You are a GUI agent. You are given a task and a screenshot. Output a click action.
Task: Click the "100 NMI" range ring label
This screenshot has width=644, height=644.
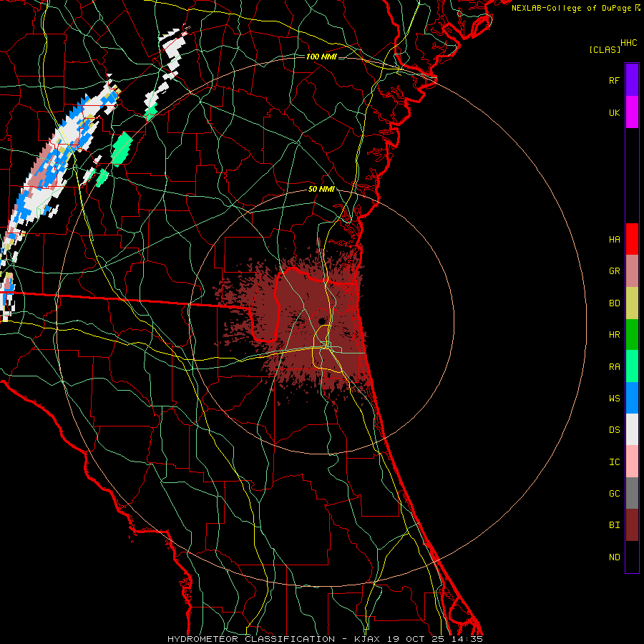point(321,57)
